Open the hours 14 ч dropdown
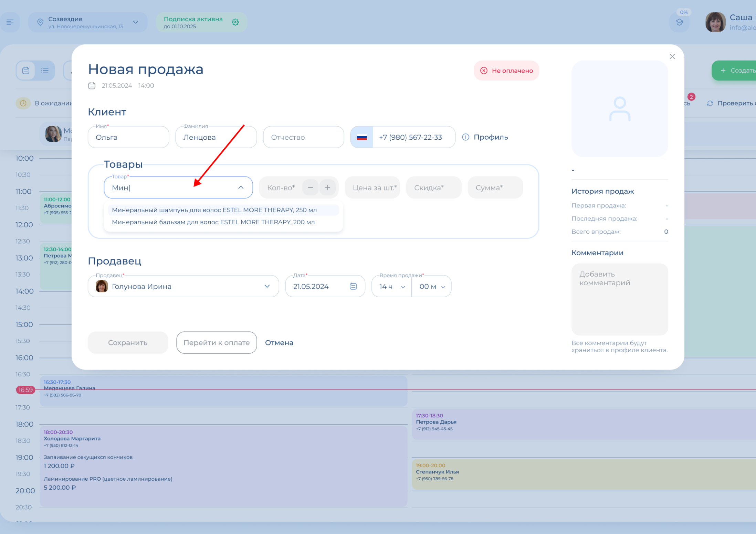Image resolution: width=756 pixels, height=534 pixels. click(392, 286)
